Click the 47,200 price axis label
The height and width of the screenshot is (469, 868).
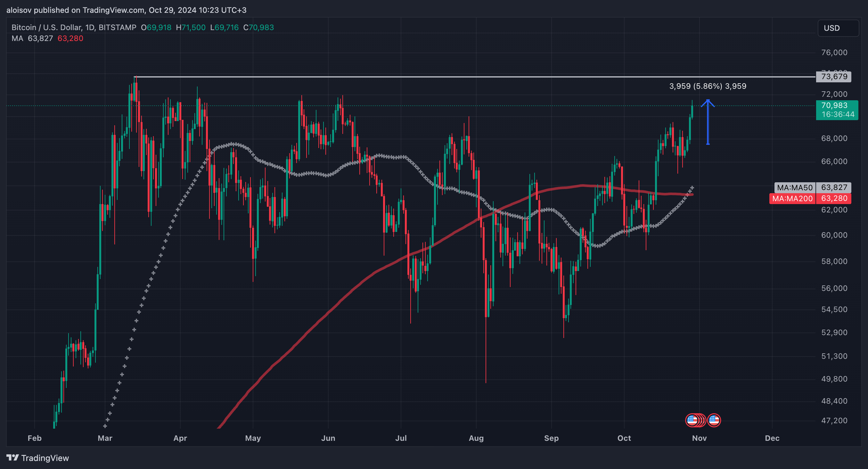click(x=834, y=421)
